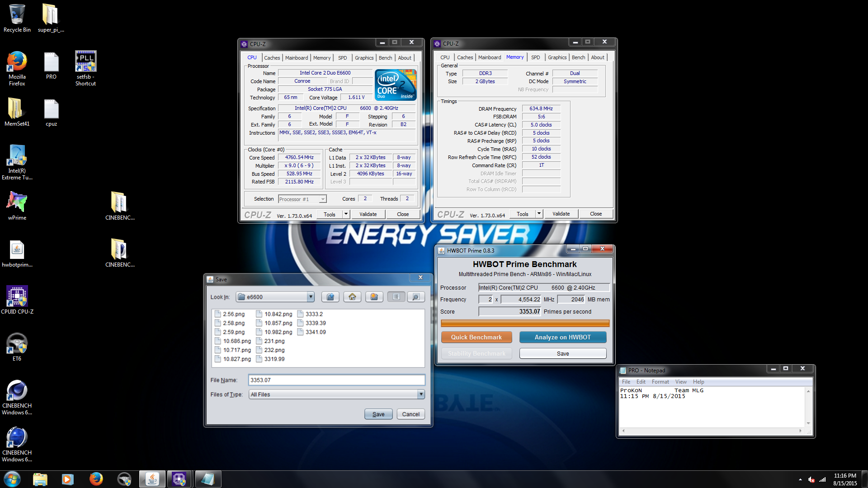The width and height of the screenshot is (868, 488).
Task: Click the steering-wheel ET6 taskbar icon
Action: coord(124,479)
